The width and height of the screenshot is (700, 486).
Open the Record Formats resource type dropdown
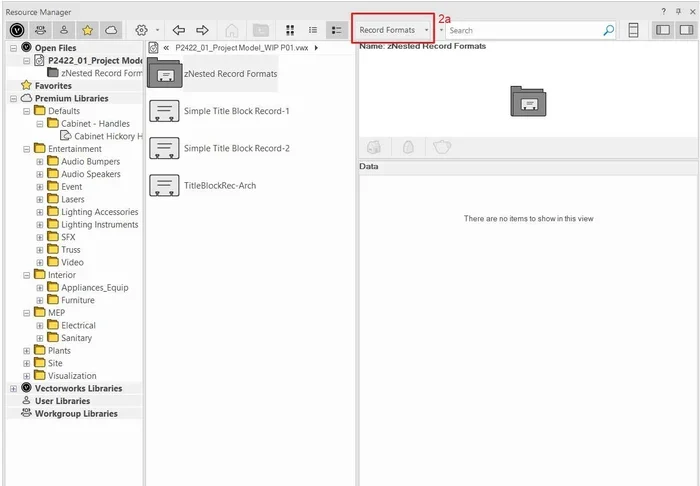click(x=393, y=31)
